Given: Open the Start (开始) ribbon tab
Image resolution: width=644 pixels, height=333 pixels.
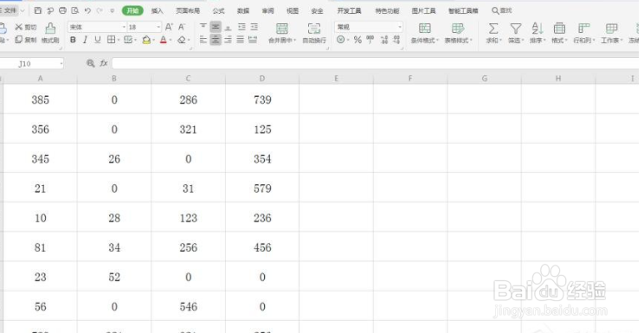Looking at the screenshot, I should click(x=132, y=11).
